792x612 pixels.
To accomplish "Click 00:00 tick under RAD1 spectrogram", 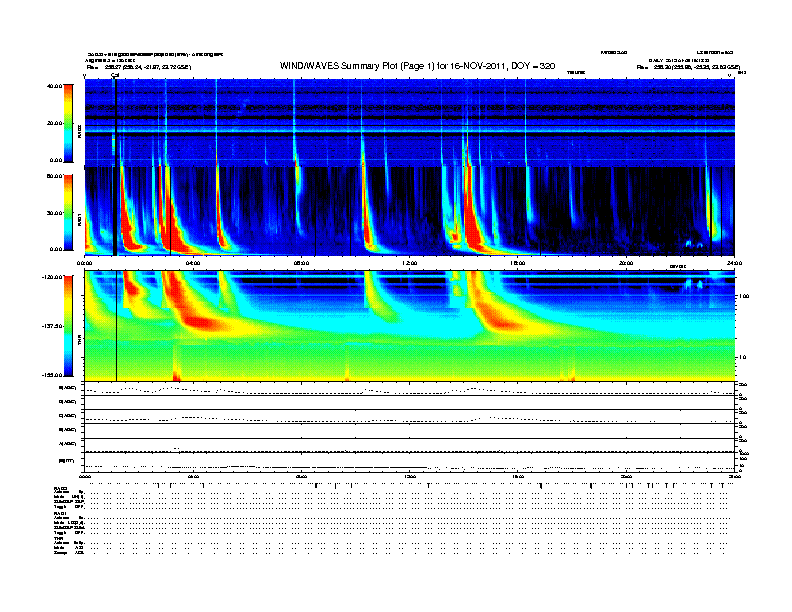I will [x=84, y=263].
